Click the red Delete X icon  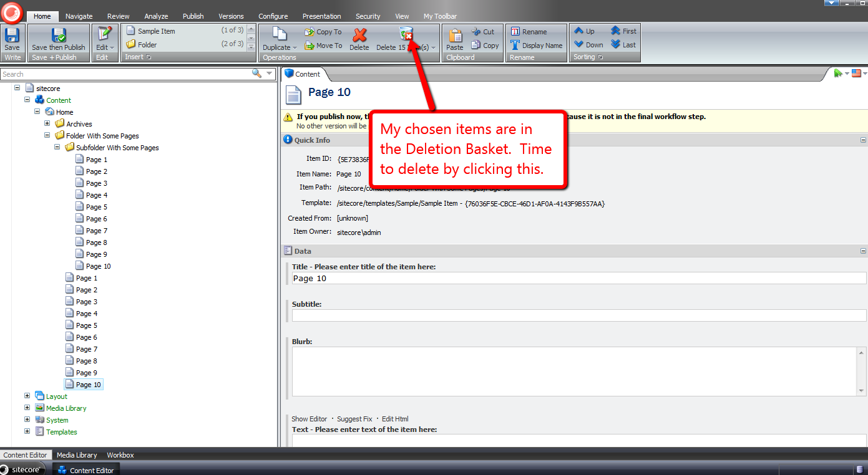coord(359,36)
